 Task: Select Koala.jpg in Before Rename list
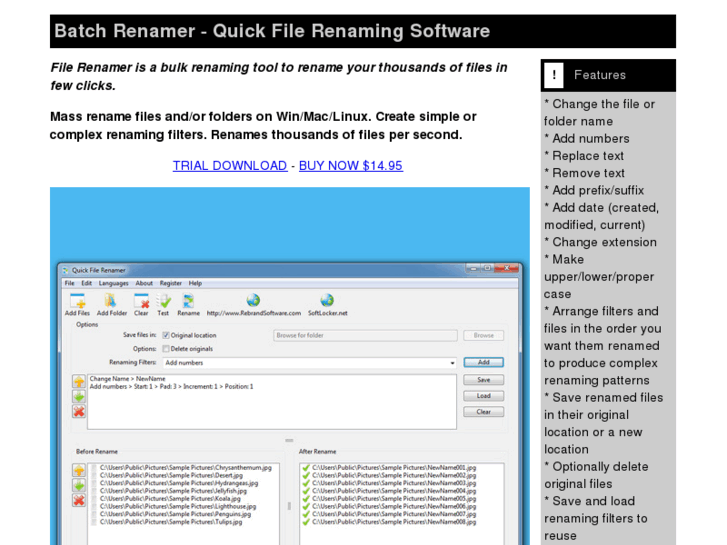170,499
